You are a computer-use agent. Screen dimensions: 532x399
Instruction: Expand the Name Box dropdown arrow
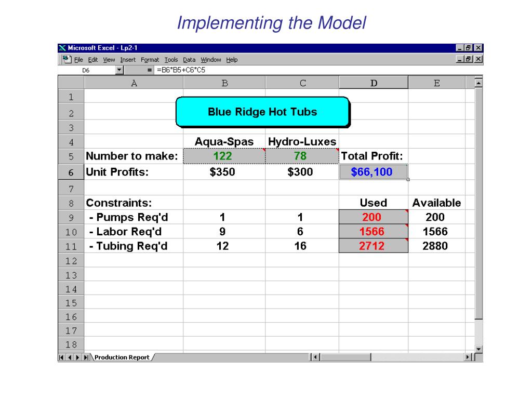pyautogui.click(x=119, y=70)
